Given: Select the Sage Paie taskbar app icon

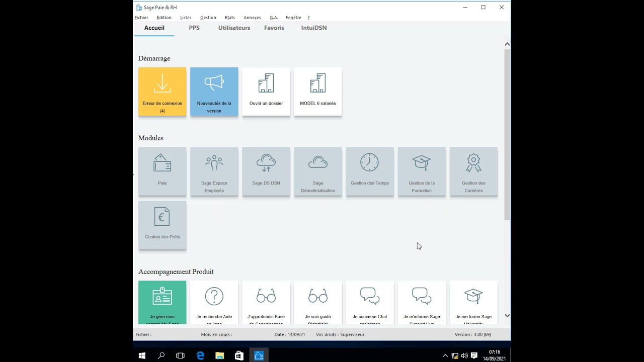Looking at the screenshot, I should point(259,355).
